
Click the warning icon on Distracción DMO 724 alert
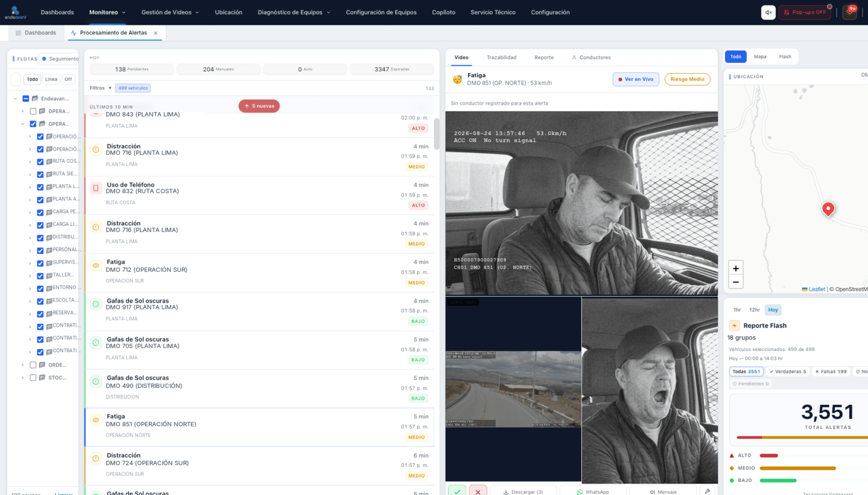pyautogui.click(x=96, y=458)
